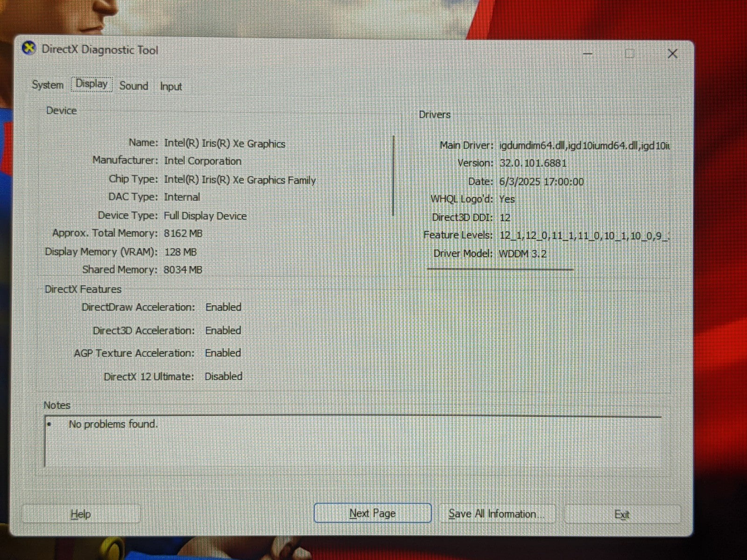Click the DirectX 12 Ultimate Disabled value
747x560 pixels.
click(223, 376)
